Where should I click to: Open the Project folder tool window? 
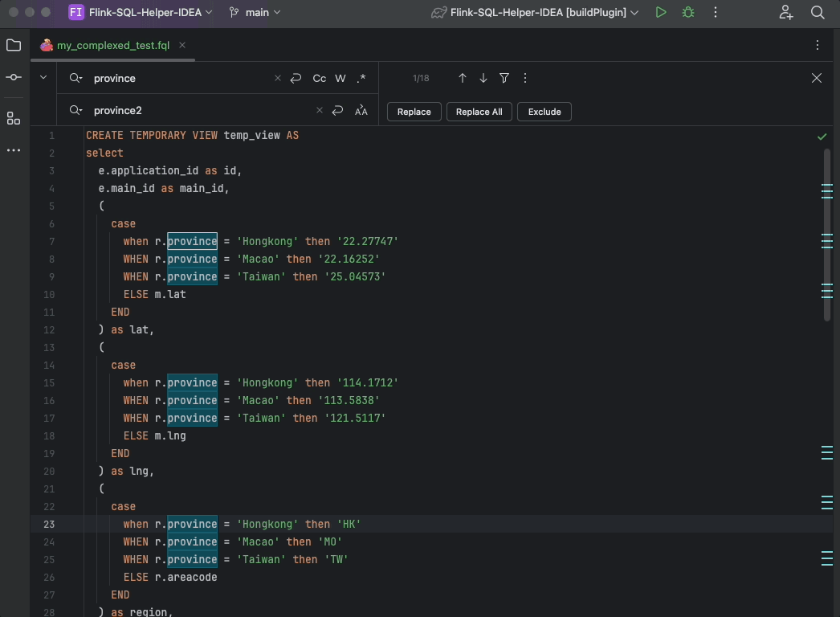(14, 46)
